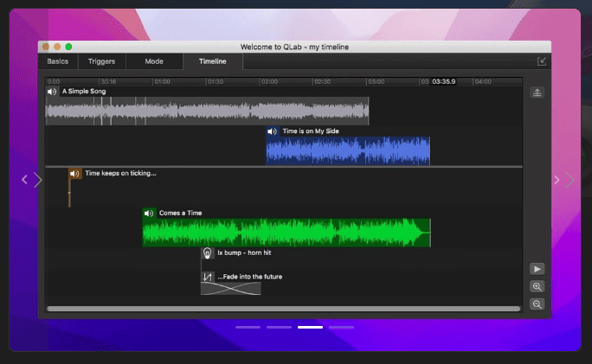Select the fourth carousel page indicator
Screen dimensions: 592x364
341,328
